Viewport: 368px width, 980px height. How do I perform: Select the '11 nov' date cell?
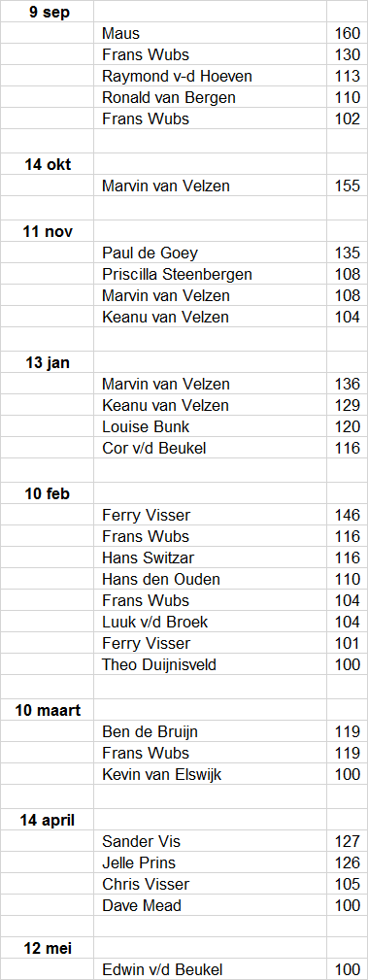47,231
